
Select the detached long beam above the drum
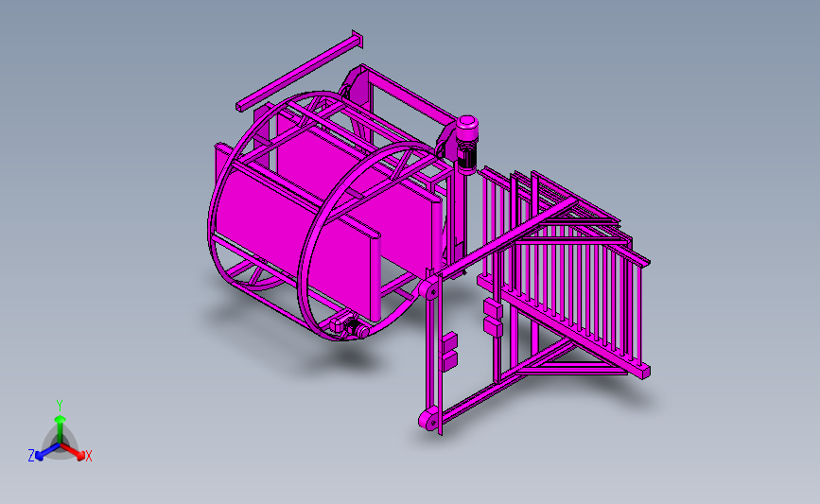pos(300,71)
